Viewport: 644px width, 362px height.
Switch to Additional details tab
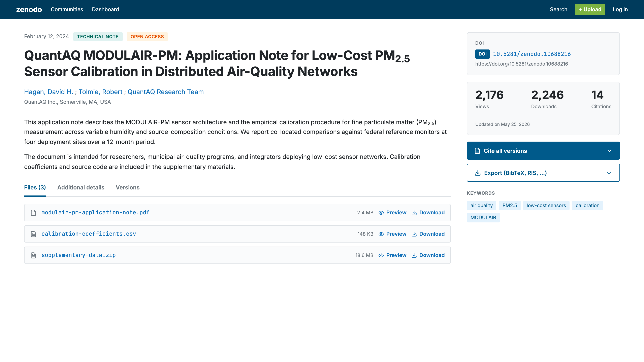pos(81,187)
